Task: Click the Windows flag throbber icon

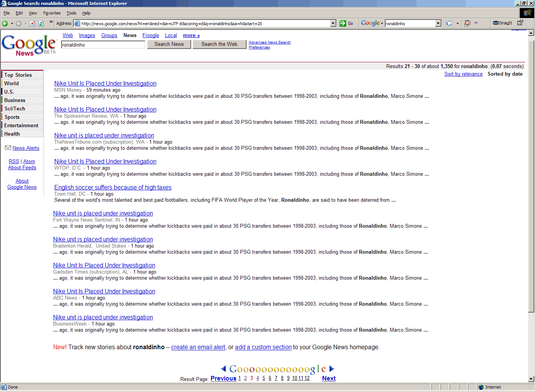Action: (x=527, y=13)
